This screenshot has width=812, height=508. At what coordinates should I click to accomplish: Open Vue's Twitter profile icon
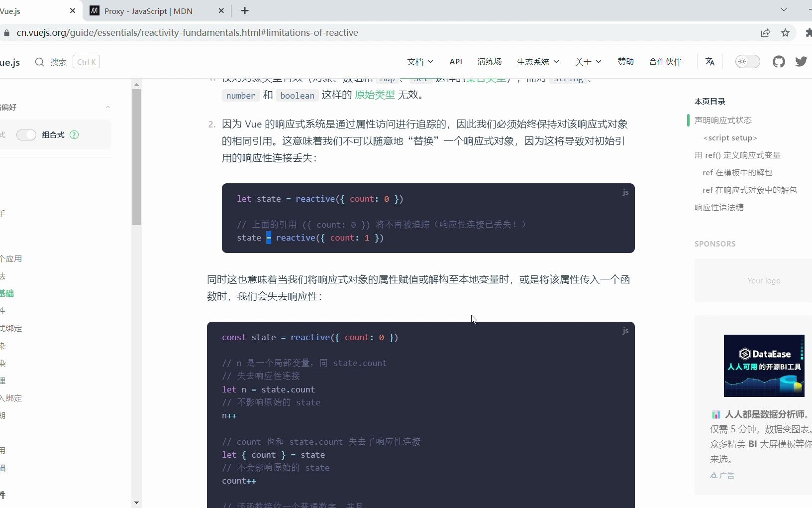point(802,62)
